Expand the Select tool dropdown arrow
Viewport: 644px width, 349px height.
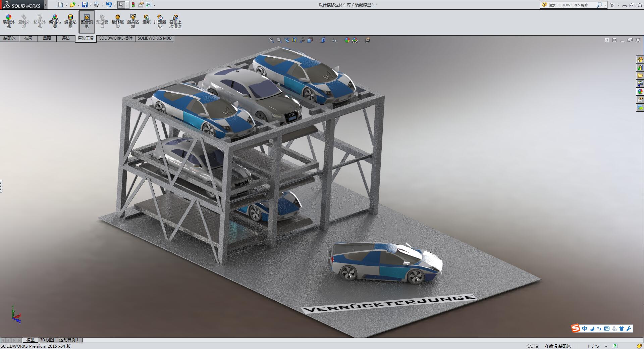coord(127,5)
